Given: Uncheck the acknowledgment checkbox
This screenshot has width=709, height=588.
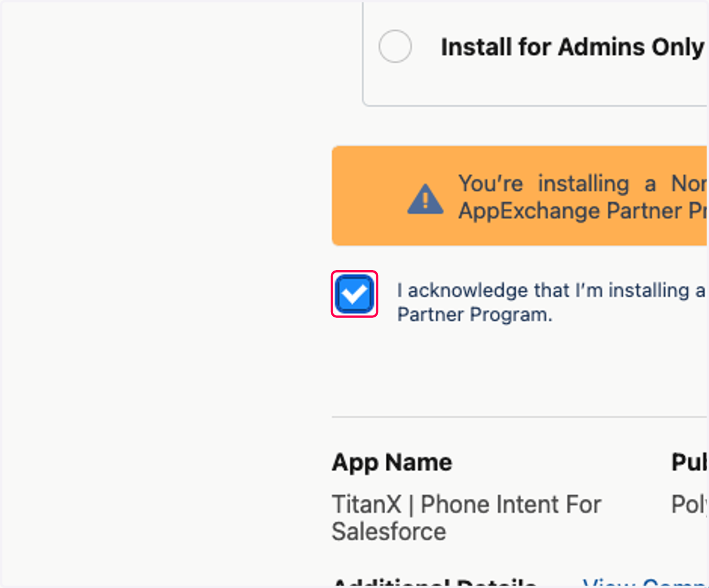Looking at the screenshot, I should [354, 294].
